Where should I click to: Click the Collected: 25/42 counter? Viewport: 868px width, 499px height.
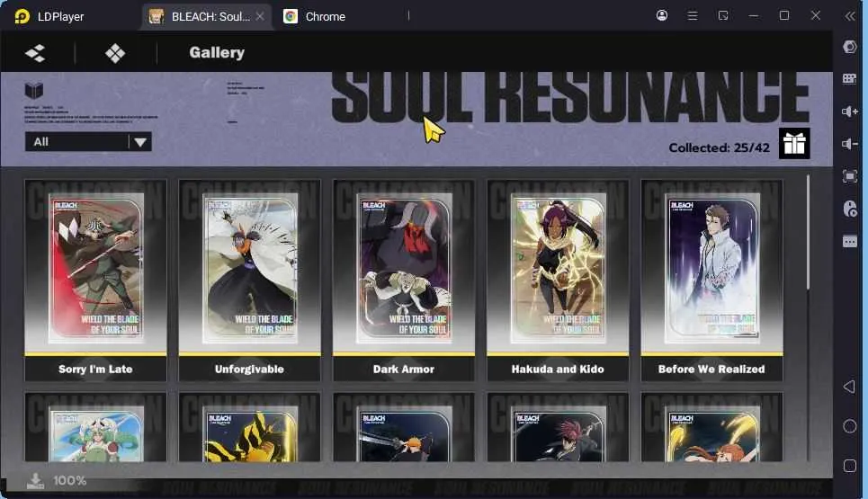(x=719, y=147)
